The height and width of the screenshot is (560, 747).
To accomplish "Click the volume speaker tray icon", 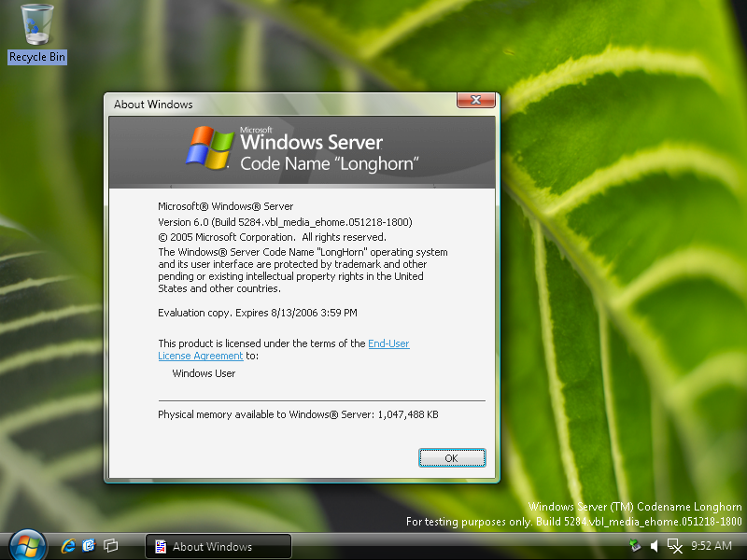I will 655,546.
